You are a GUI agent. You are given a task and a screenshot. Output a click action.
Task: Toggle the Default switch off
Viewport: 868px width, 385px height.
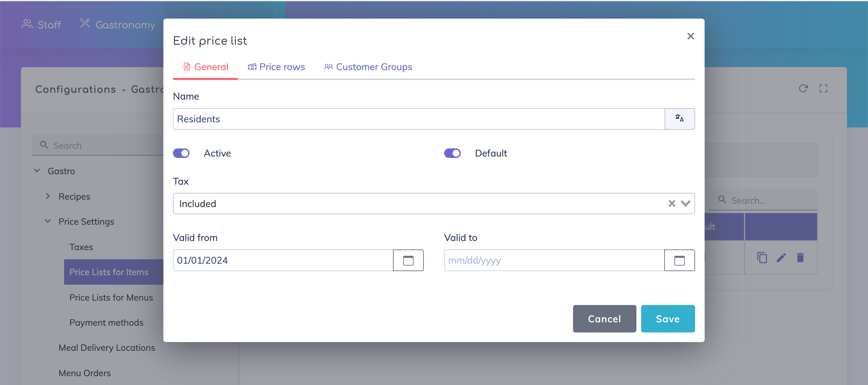453,153
